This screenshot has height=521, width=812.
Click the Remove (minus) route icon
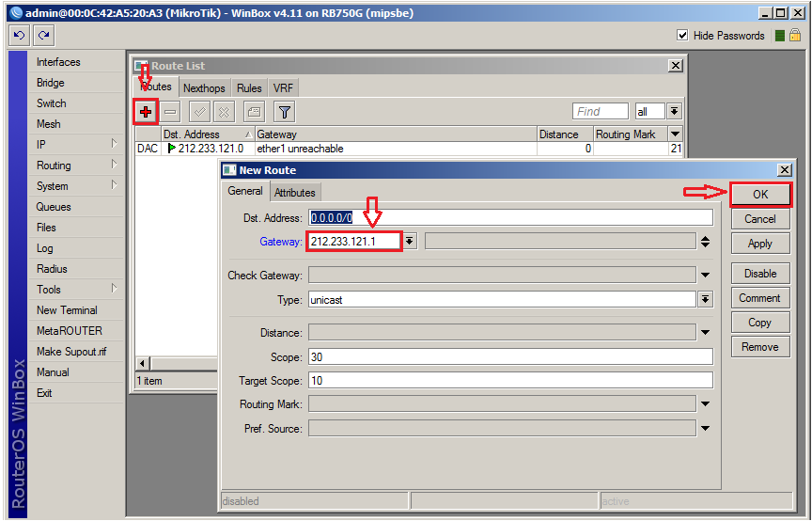[x=171, y=112]
